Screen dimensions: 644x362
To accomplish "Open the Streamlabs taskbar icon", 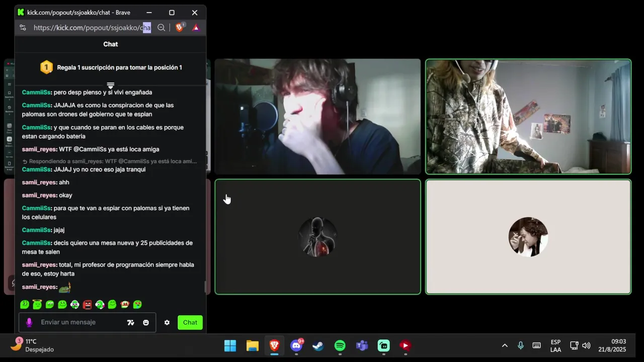I will click(x=384, y=346).
